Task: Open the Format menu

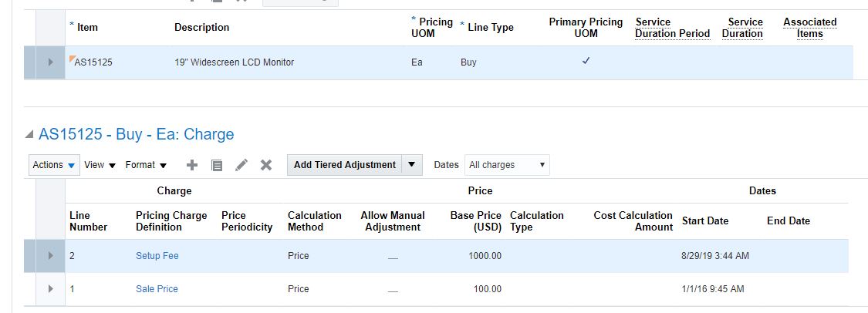Action: click(x=146, y=165)
